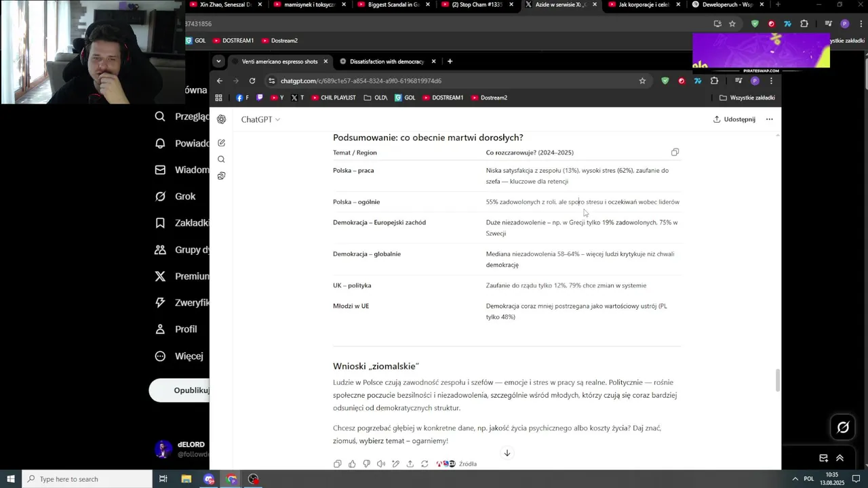Click the ChatGPT page vertical scrollbar

click(x=778, y=380)
